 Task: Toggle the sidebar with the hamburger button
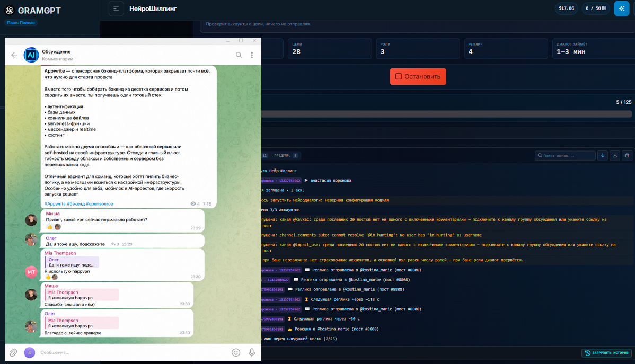(116, 8)
